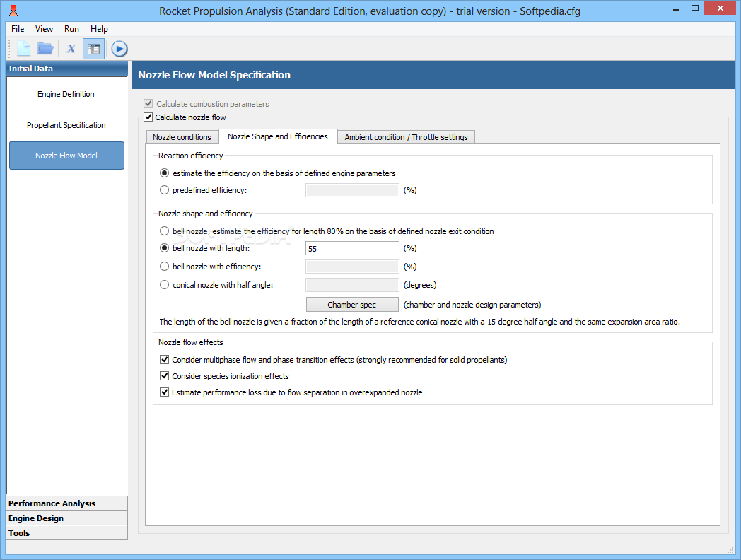Click the rocket application icon in title bar
This screenshot has width=741, height=560.
point(13,11)
